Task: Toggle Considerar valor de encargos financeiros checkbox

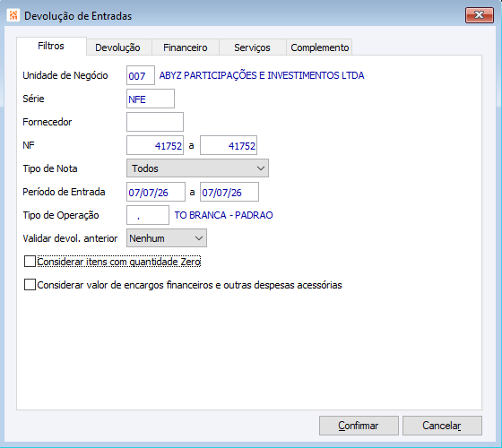Action: 30,285
